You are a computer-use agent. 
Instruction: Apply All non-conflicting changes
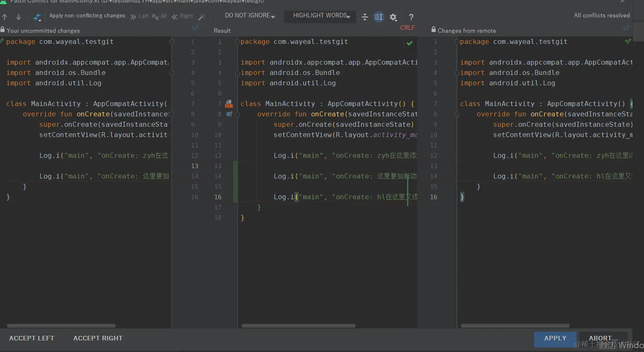(x=159, y=16)
